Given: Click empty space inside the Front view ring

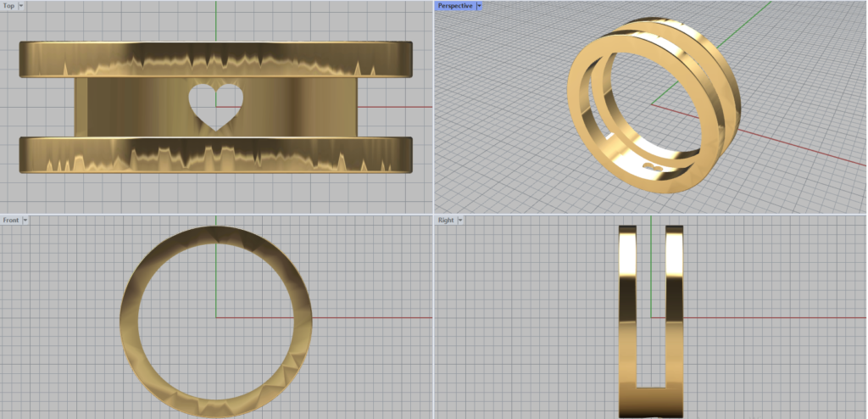Looking at the screenshot, I should (x=186, y=339).
